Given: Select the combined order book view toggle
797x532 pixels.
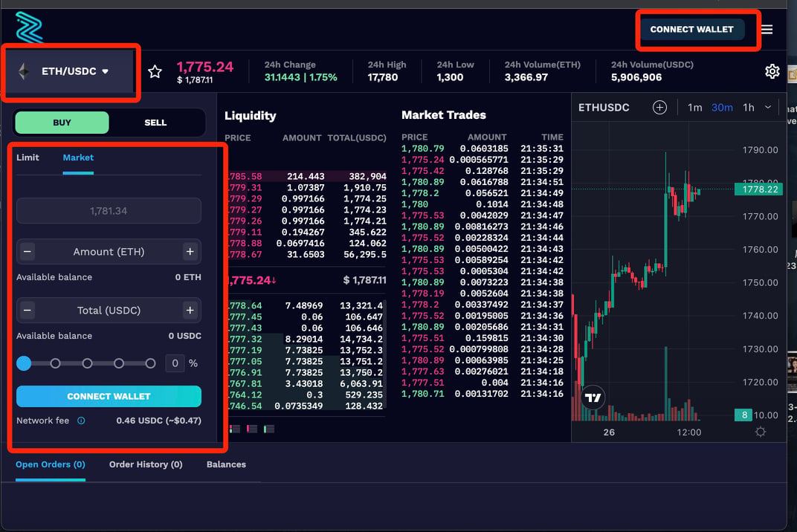Looking at the screenshot, I should (x=234, y=429).
